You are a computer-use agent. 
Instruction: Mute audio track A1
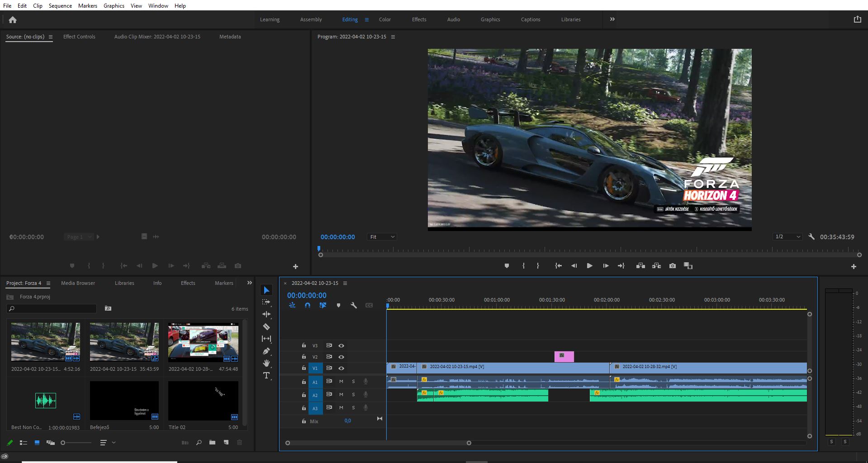(x=341, y=382)
